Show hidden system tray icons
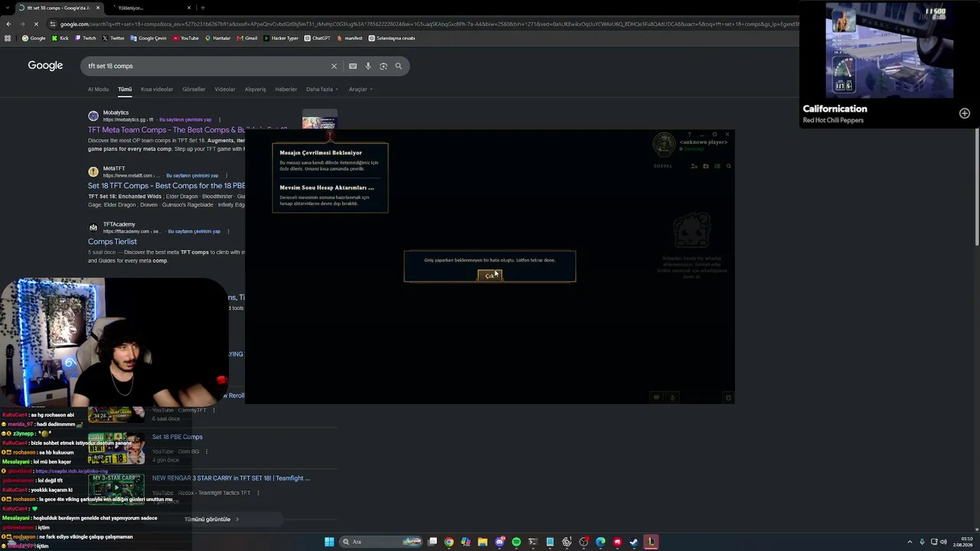 (910, 542)
